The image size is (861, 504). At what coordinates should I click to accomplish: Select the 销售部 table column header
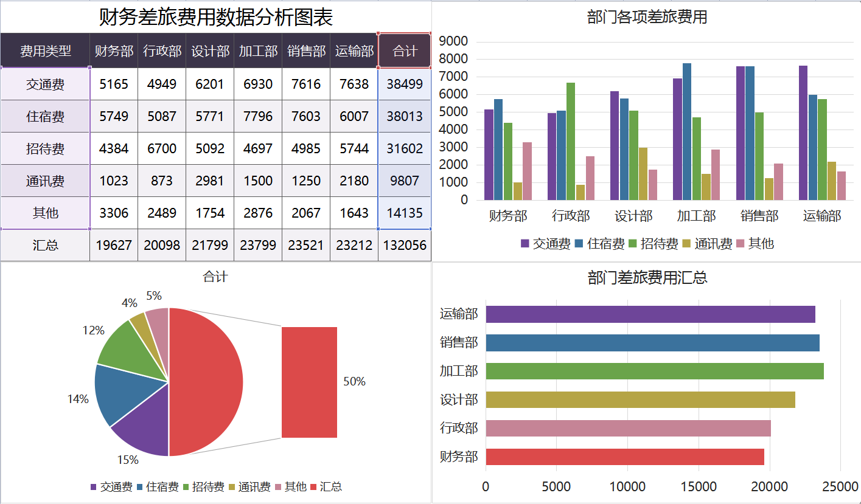pos(306,51)
